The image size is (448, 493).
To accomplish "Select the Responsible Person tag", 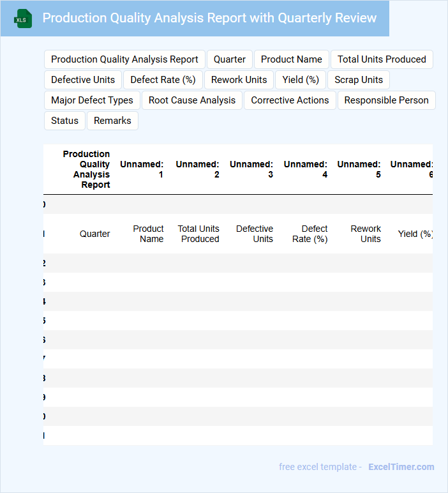I will (386, 100).
